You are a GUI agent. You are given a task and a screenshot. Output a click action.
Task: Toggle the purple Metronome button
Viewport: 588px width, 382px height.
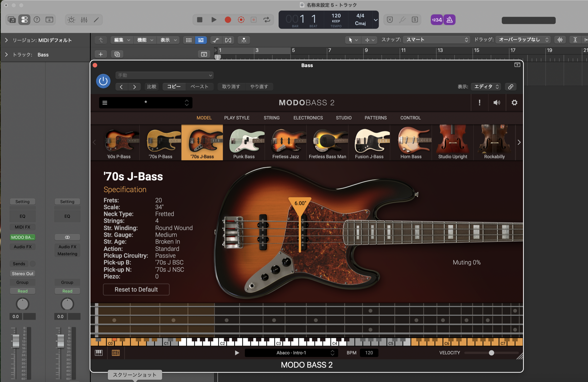click(x=450, y=20)
